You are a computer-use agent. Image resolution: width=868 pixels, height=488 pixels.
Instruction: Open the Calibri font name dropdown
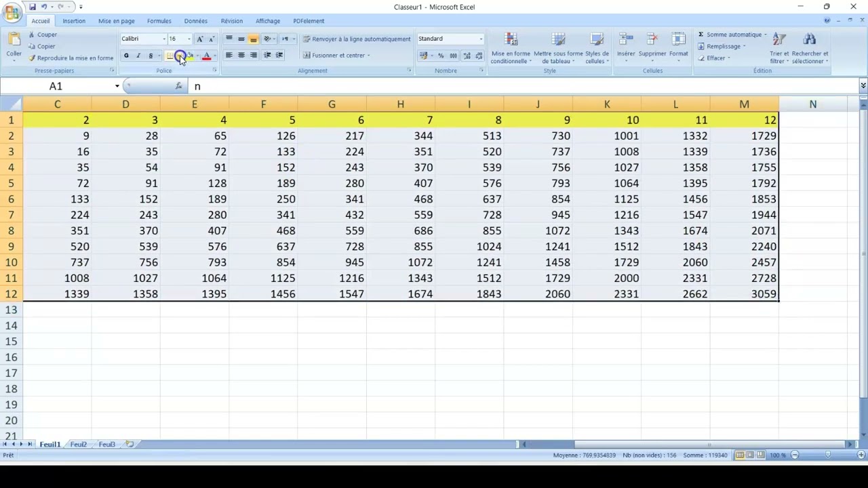(x=163, y=39)
